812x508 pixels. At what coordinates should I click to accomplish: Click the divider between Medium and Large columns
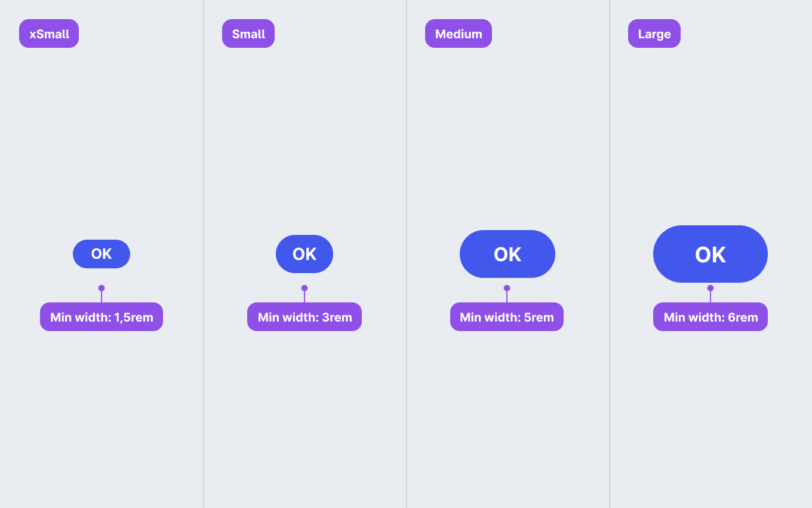click(610, 254)
